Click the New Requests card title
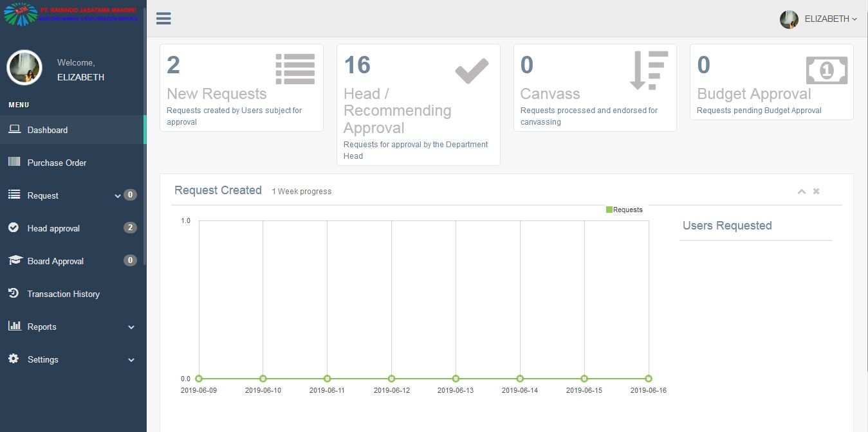 pyautogui.click(x=216, y=94)
